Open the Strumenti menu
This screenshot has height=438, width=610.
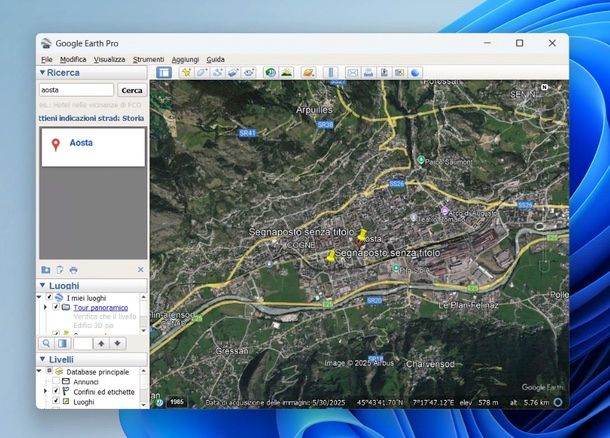pyautogui.click(x=149, y=59)
